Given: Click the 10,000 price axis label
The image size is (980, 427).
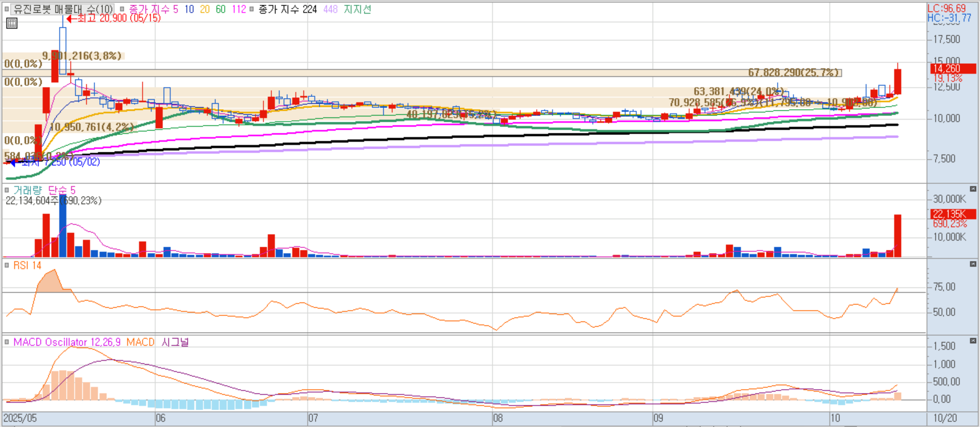Looking at the screenshot, I should pyautogui.click(x=947, y=118).
